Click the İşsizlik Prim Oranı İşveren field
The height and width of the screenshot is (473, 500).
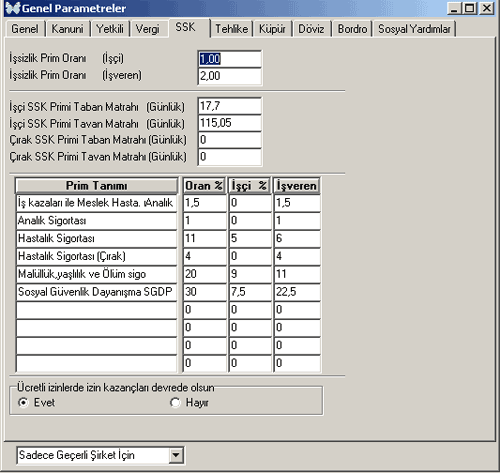(x=229, y=76)
